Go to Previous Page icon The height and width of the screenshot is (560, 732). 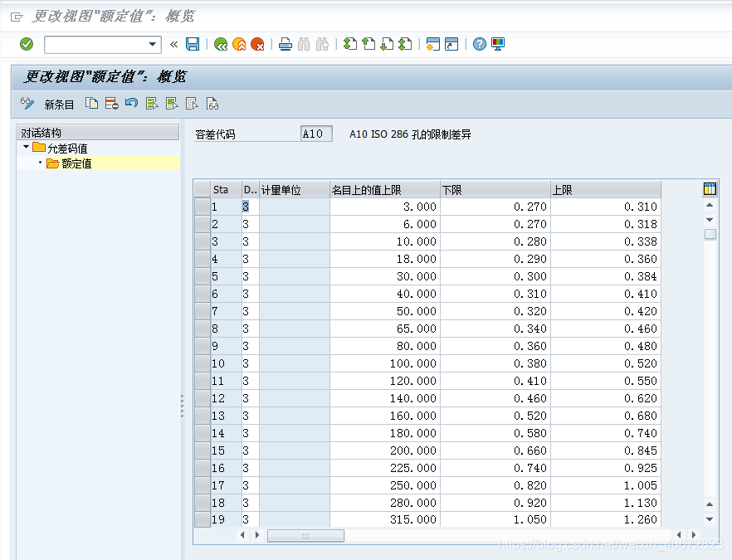pyautogui.click(x=368, y=44)
